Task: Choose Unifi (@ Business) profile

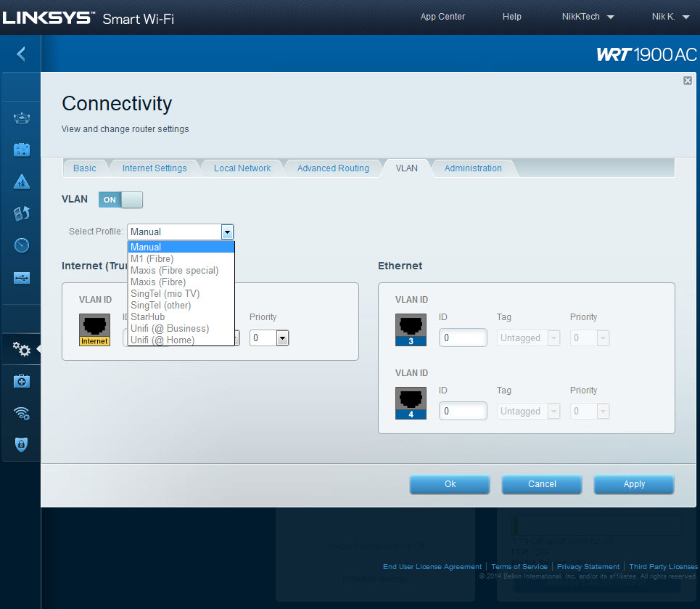Action: pyautogui.click(x=181, y=328)
